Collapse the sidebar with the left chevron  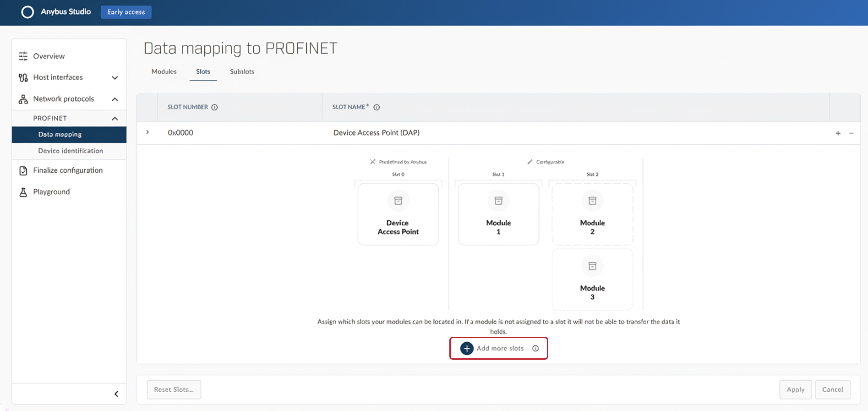116,394
